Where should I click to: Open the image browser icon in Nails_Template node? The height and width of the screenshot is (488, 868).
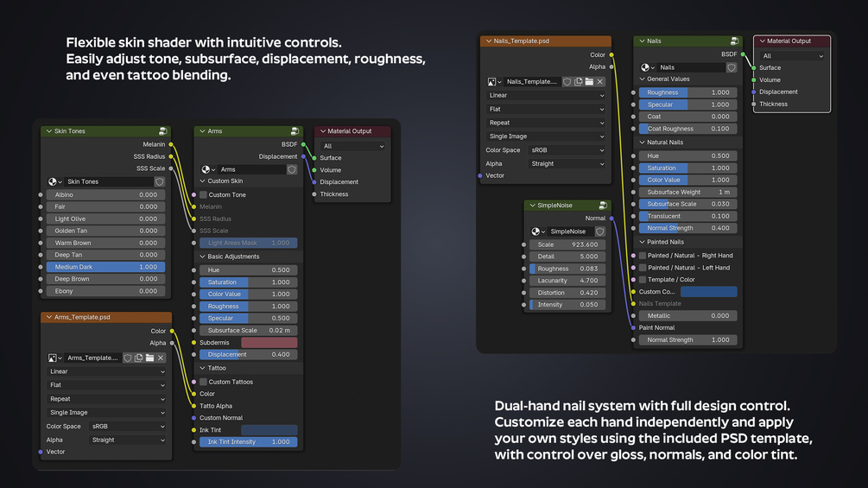click(494, 81)
